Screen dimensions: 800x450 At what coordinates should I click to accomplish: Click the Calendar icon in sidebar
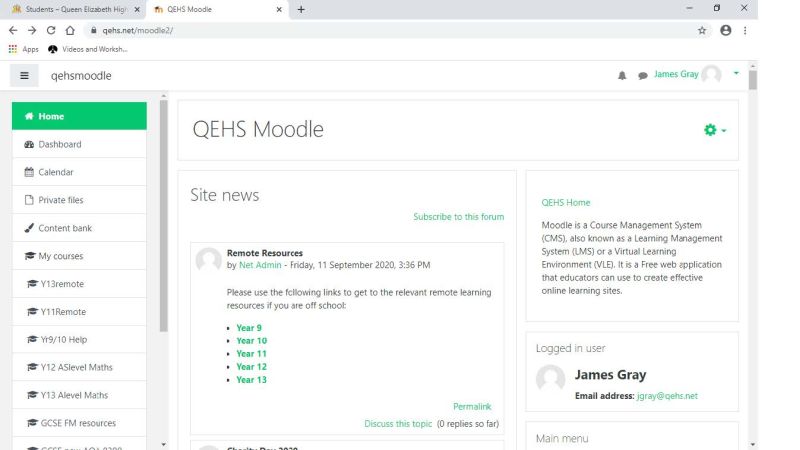click(29, 172)
